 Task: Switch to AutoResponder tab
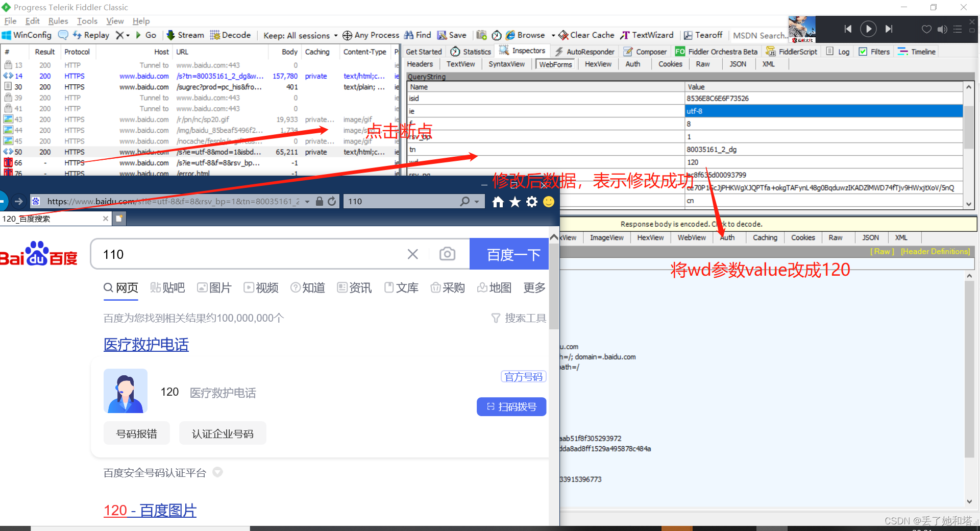(x=584, y=52)
